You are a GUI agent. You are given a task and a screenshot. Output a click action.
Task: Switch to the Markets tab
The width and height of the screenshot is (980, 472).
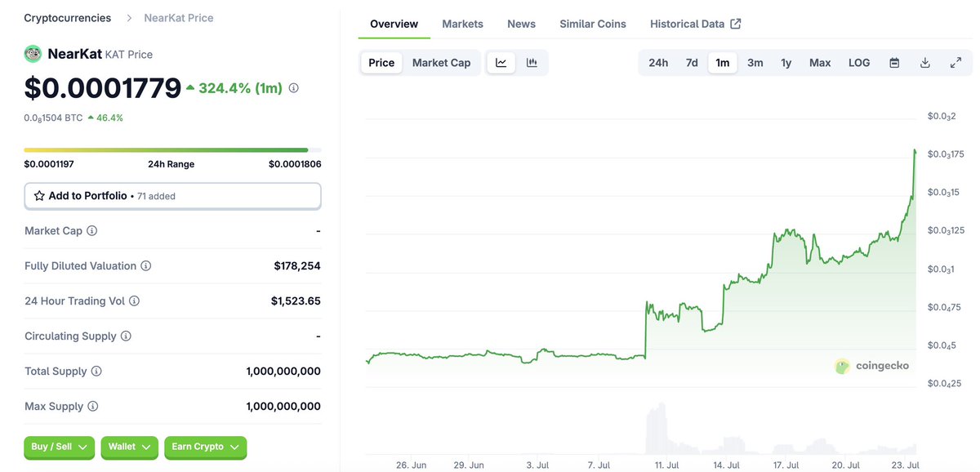(x=462, y=24)
